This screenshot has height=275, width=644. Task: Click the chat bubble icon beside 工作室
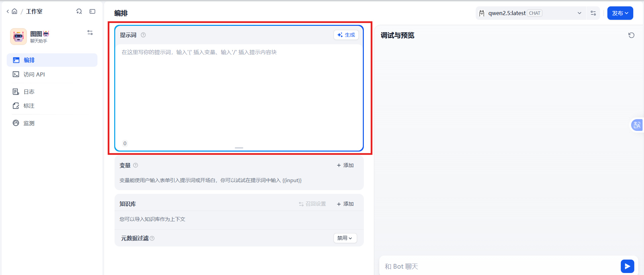[x=79, y=11]
